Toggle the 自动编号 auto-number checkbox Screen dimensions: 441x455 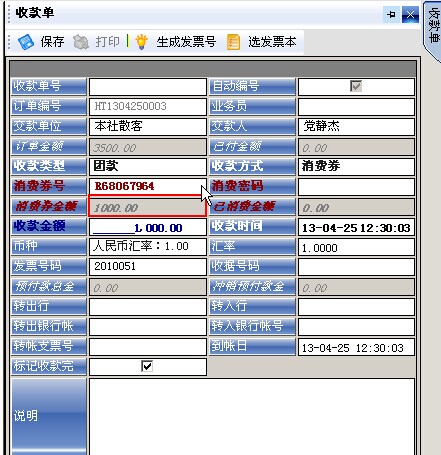[x=356, y=86]
